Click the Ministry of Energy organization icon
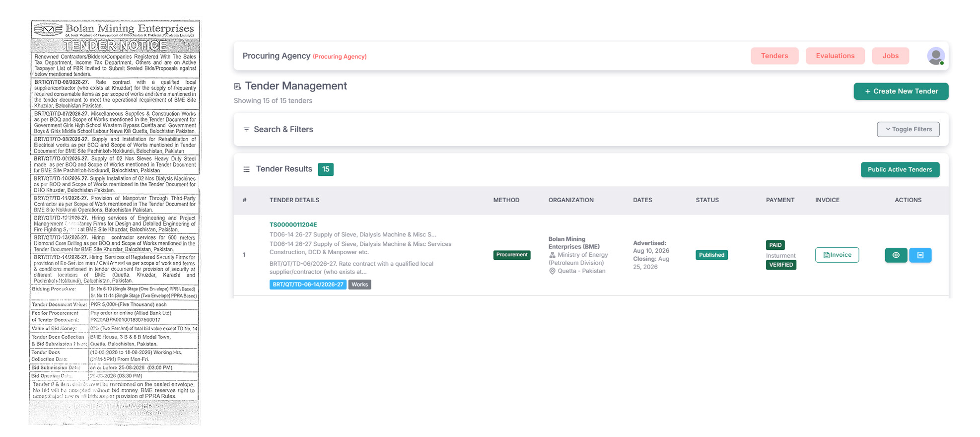The width and height of the screenshot is (980, 437). [552, 255]
